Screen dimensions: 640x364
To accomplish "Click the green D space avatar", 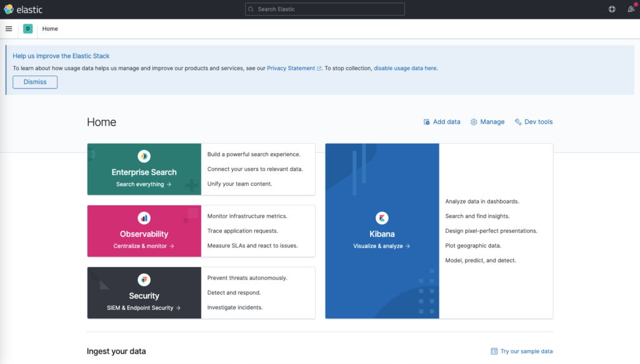I will click(x=27, y=29).
